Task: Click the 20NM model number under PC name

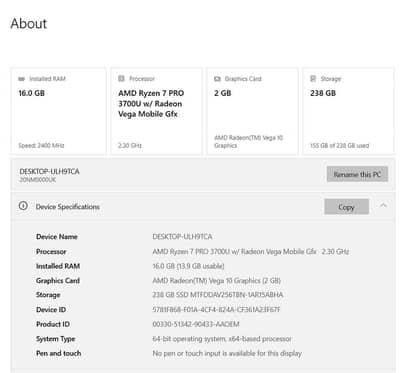Action: click(x=38, y=180)
